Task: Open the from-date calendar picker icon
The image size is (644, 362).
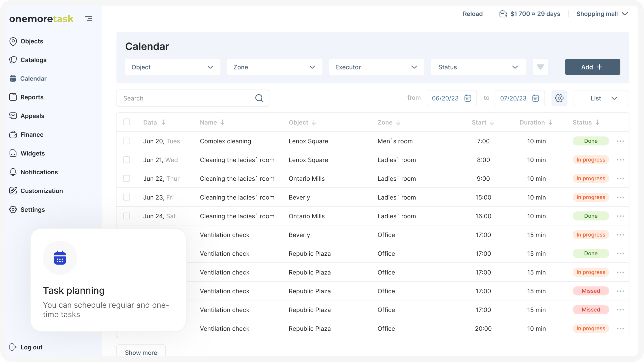Action: [x=467, y=98]
